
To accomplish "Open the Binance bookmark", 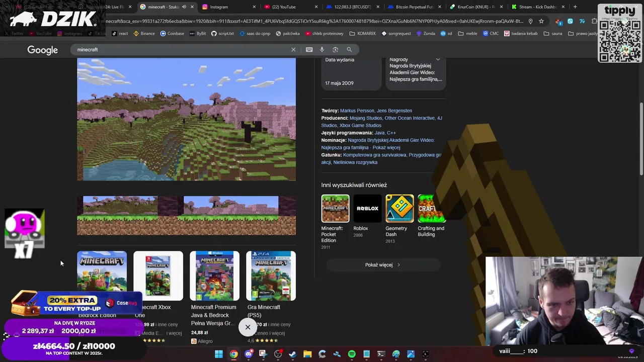I will tap(144, 34).
